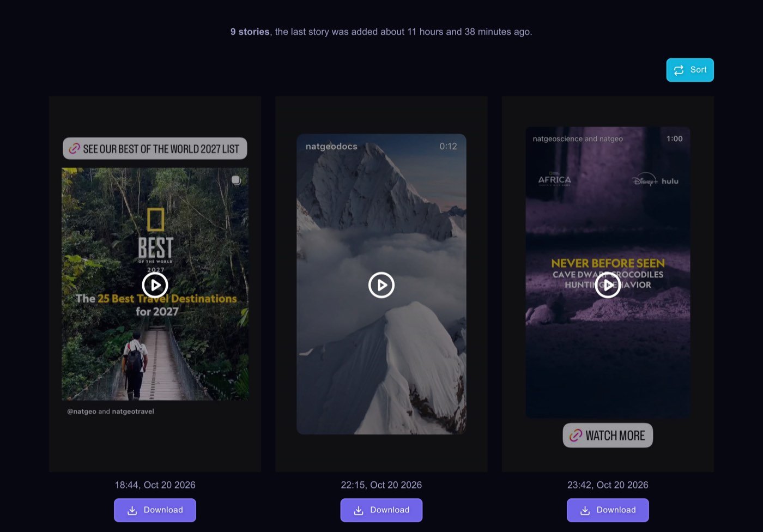Download the 23:42, Oct 20 2026 story
The image size is (763, 532).
point(608,510)
